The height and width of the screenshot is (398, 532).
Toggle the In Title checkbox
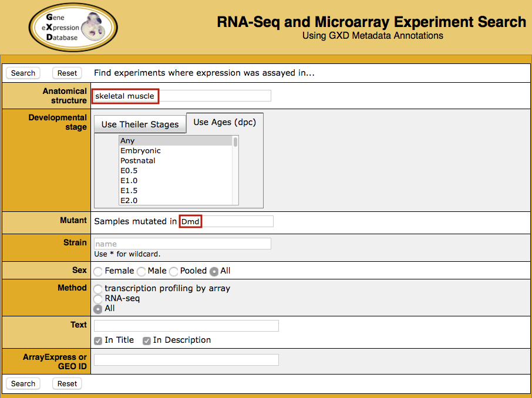(x=98, y=340)
